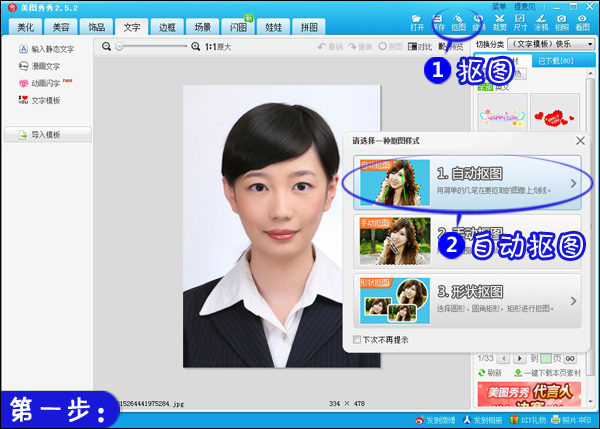
Task: Click the 照片冲印 photo print icon
Action: 574,420
